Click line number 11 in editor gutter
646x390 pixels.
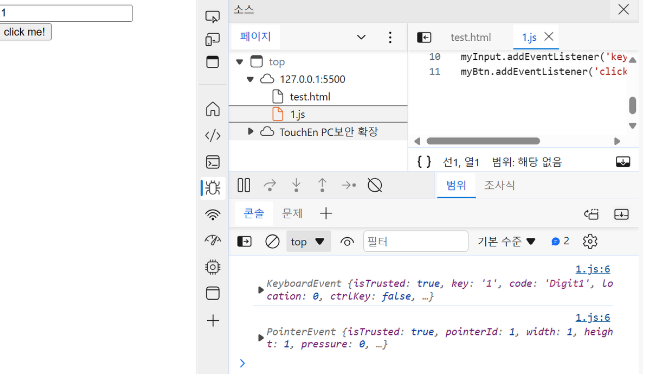click(x=435, y=72)
